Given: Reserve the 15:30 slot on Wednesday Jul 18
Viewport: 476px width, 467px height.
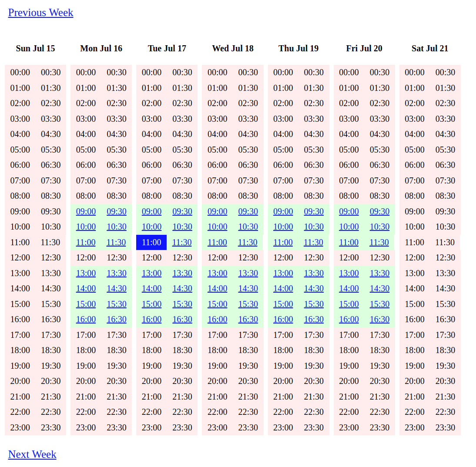Looking at the screenshot, I should 248,304.
